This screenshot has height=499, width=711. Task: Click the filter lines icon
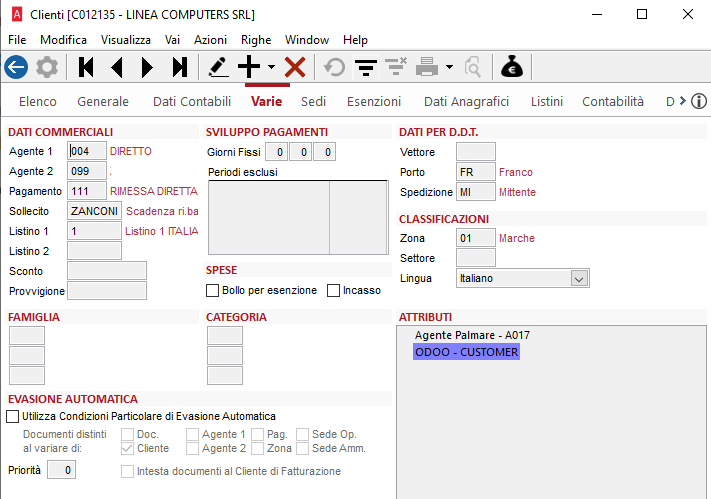pyautogui.click(x=366, y=67)
